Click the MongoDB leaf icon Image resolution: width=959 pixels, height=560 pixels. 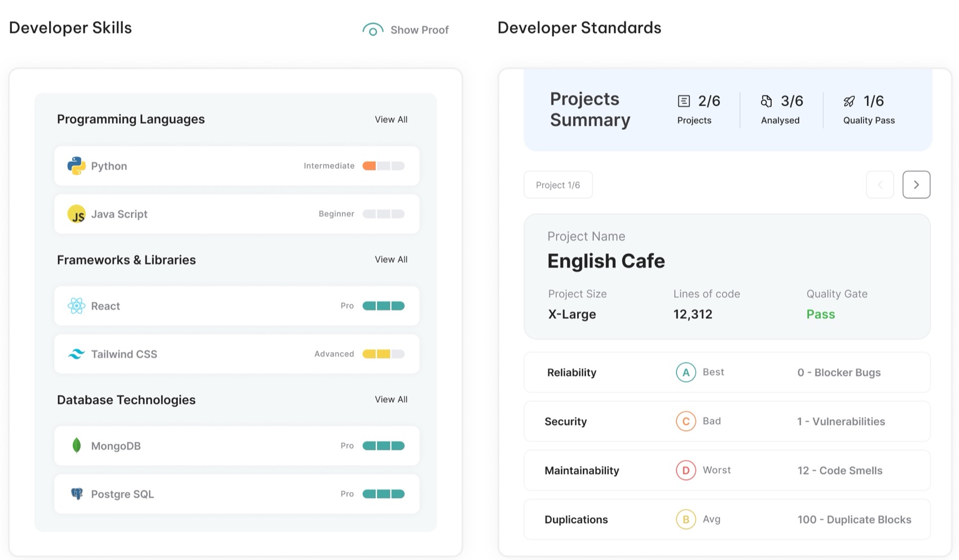coord(76,446)
